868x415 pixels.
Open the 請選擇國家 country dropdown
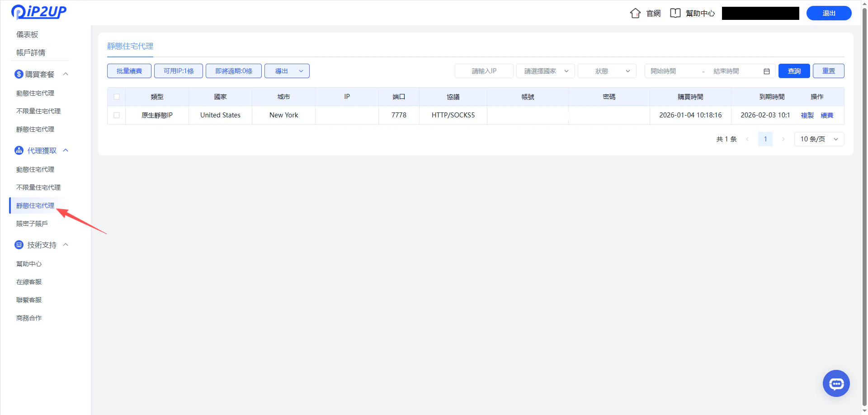545,71
